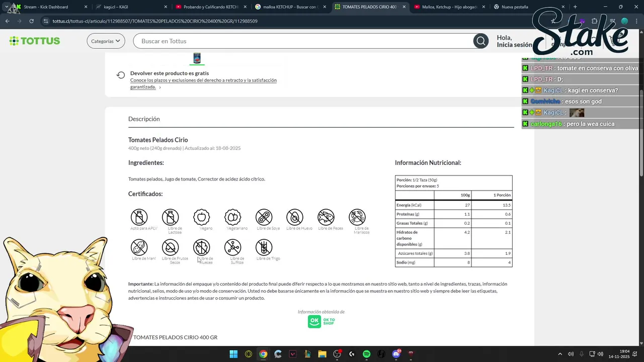This screenshot has width=644, height=362.
Task: Show hidden system tray icons
Action: click(x=560, y=354)
